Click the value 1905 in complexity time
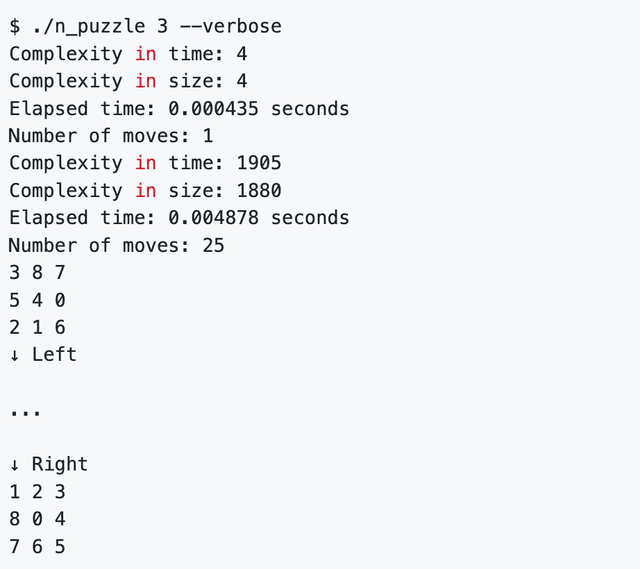The width and height of the screenshot is (640, 569). (x=259, y=163)
